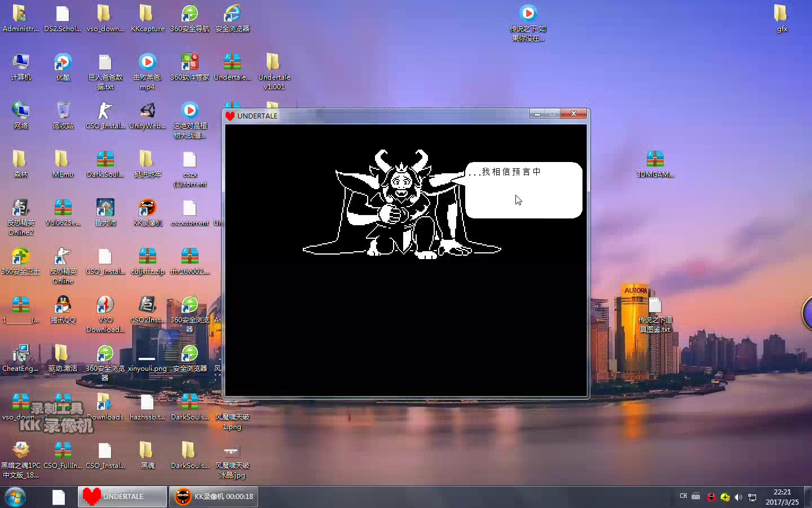
Task: Open the gfx folder icon
Action: point(782,18)
